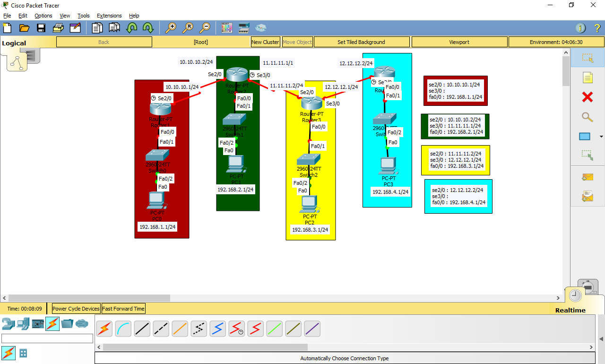The width and height of the screenshot is (605, 364).
Task: Open the Edit menu
Action: 23,16
